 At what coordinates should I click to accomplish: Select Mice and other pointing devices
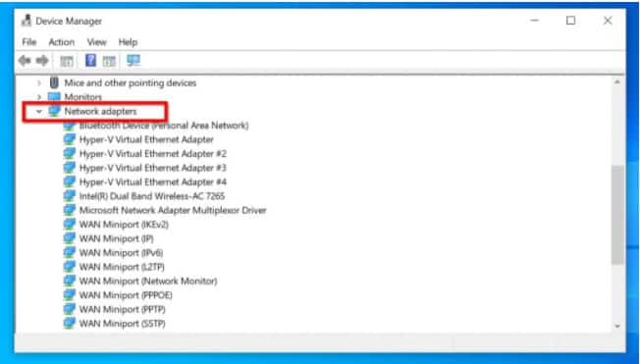(131, 82)
